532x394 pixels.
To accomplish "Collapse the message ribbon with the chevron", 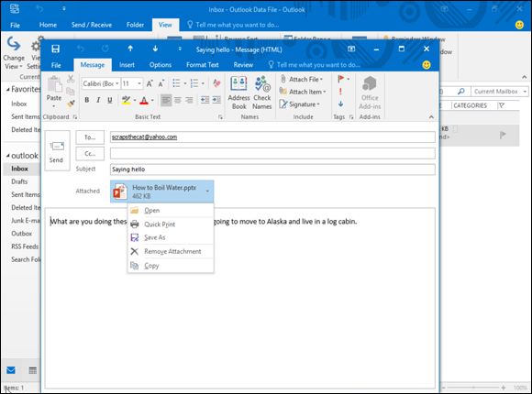I will [431, 117].
